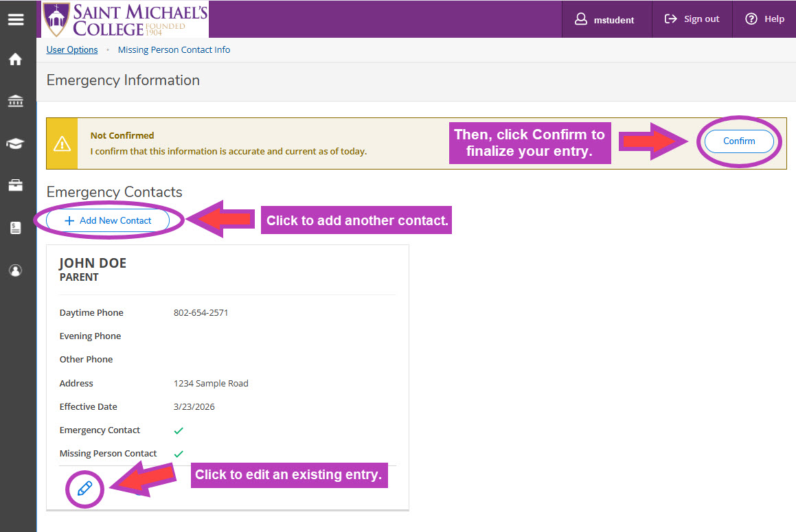
Task: Select the daytime phone number 802-654-2571
Action: (201, 313)
